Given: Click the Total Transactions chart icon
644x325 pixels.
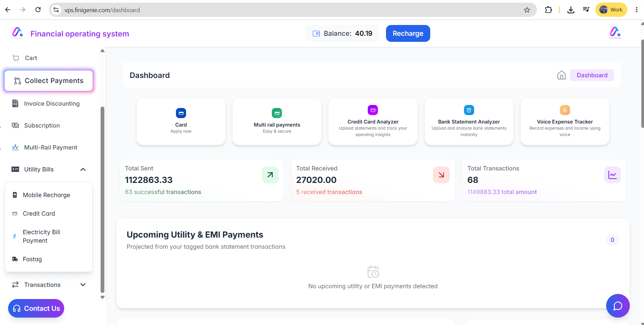Looking at the screenshot, I should [613, 175].
